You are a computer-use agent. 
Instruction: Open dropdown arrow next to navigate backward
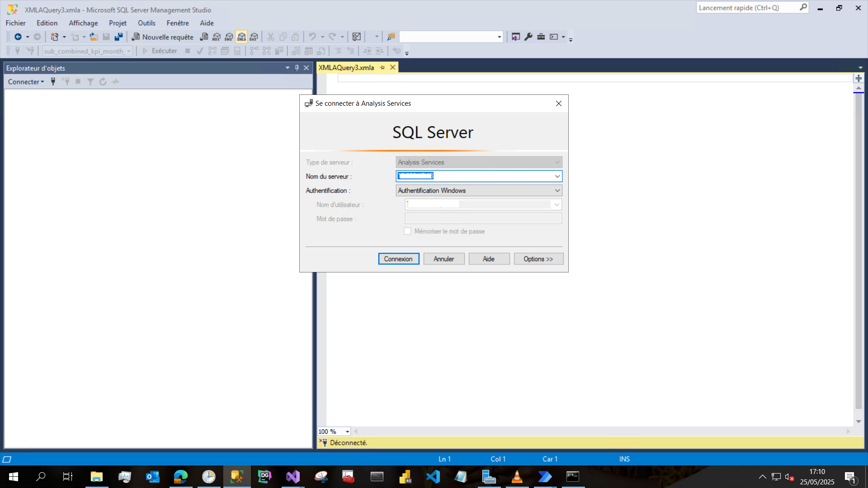pos(28,37)
